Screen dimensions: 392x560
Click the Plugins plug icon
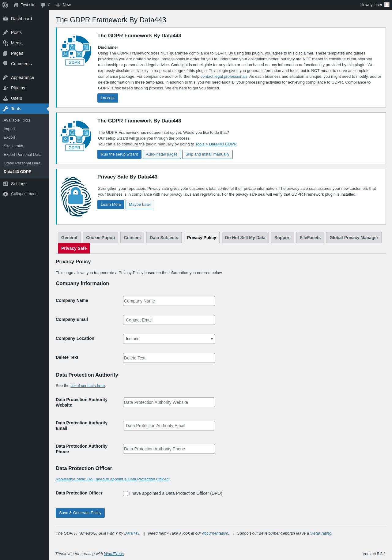6,88
